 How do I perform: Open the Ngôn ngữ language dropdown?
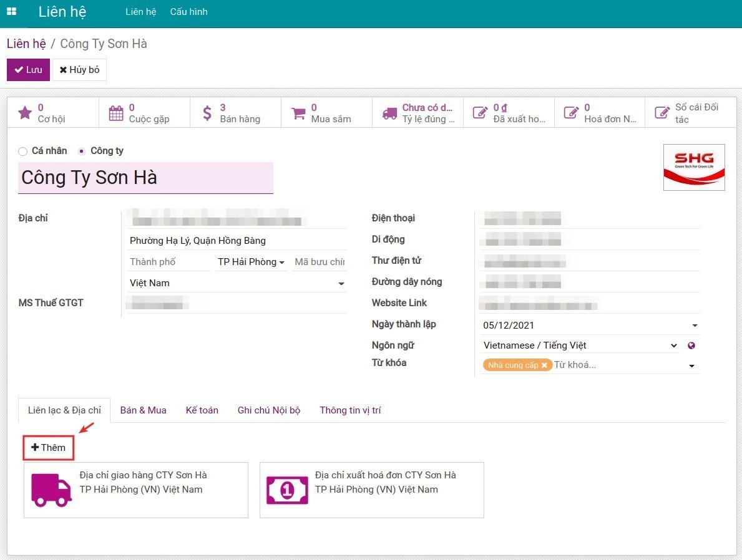click(580, 345)
